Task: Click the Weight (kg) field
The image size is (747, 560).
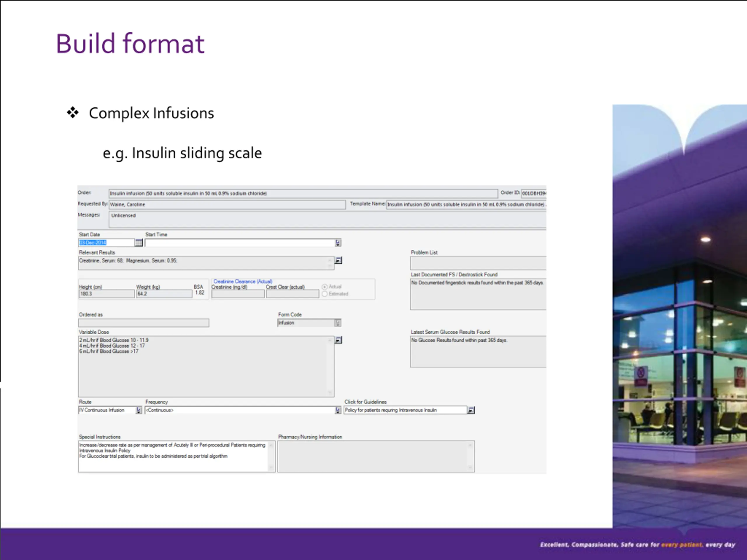Action: point(164,294)
